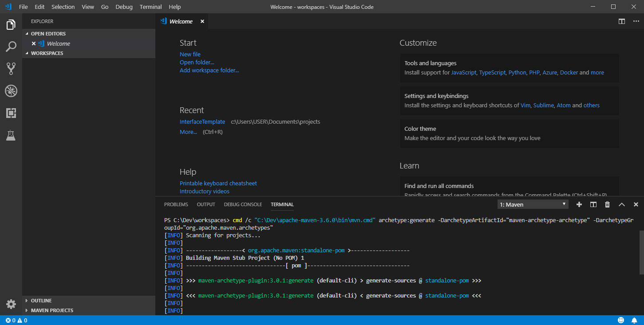Collapse the Workspaces section
644x325 pixels.
pyautogui.click(x=89, y=53)
